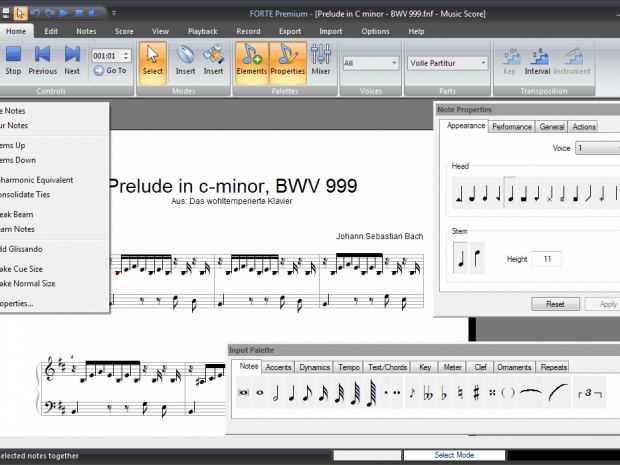Open the Mixer palette
Image resolution: width=620 pixels, height=465 pixels.
pyautogui.click(x=321, y=59)
